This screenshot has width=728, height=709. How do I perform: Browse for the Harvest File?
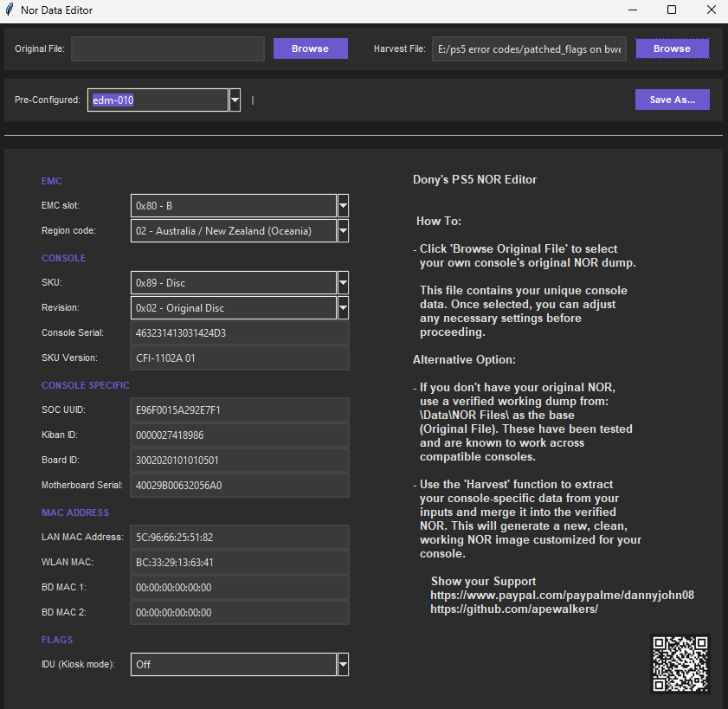(672, 49)
